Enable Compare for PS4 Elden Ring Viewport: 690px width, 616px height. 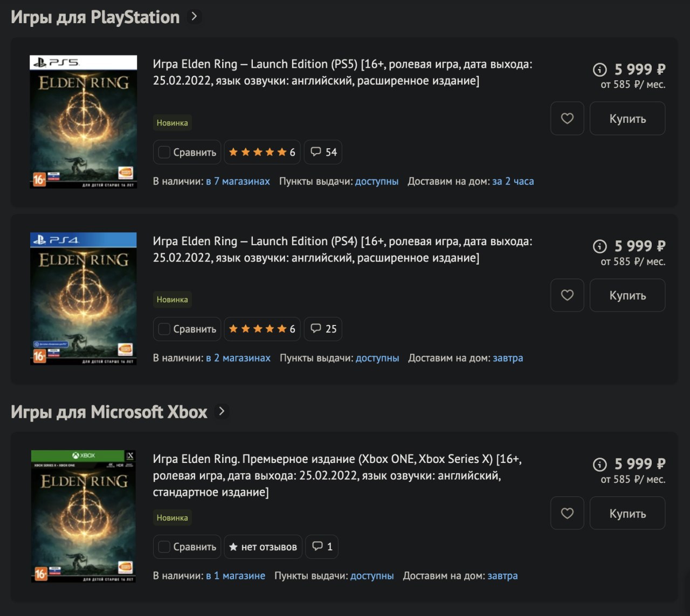click(x=164, y=329)
